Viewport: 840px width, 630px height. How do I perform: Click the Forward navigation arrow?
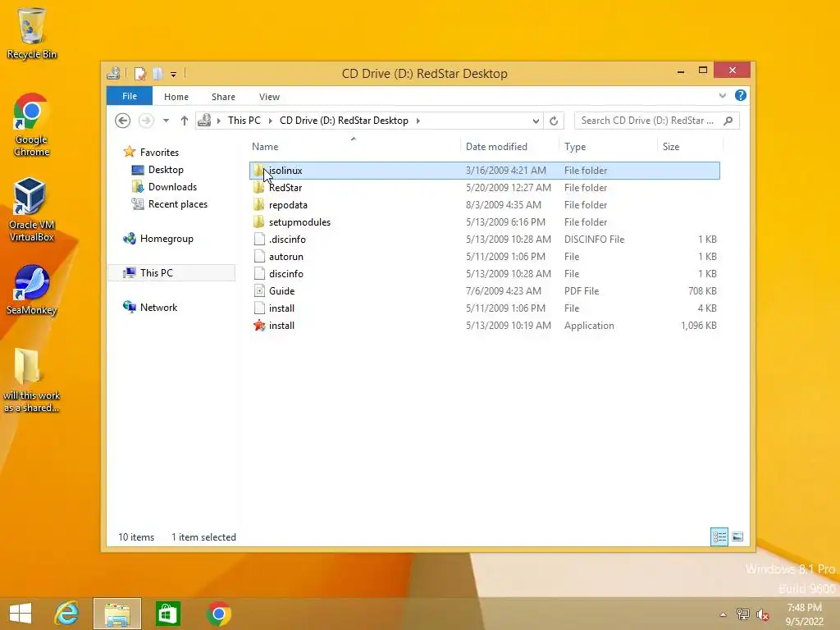click(x=146, y=121)
